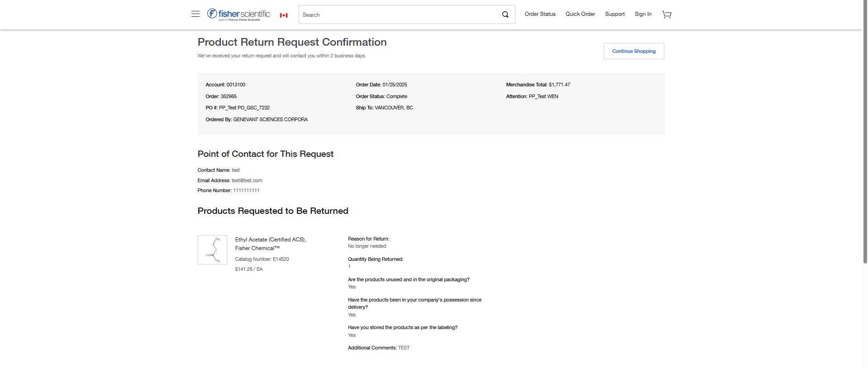Click the Canada flag country selector
Screen dimensions: 868x368
284,15
